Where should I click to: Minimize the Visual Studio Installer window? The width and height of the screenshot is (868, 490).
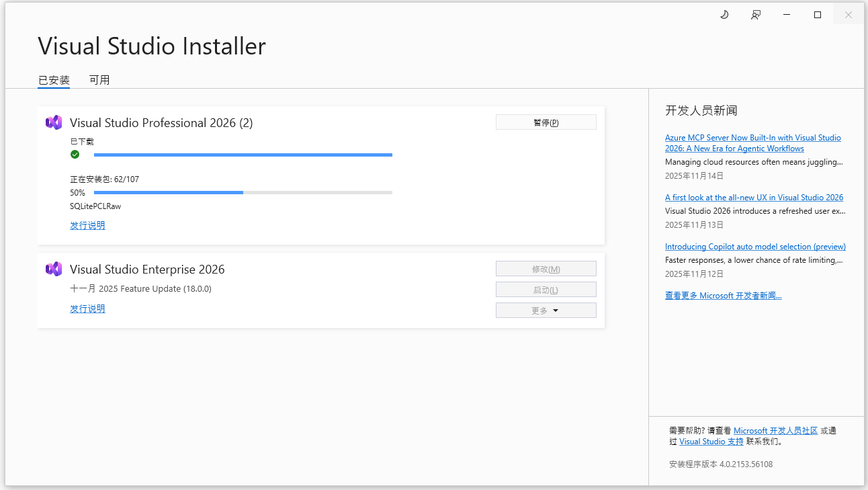click(x=787, y=15)
